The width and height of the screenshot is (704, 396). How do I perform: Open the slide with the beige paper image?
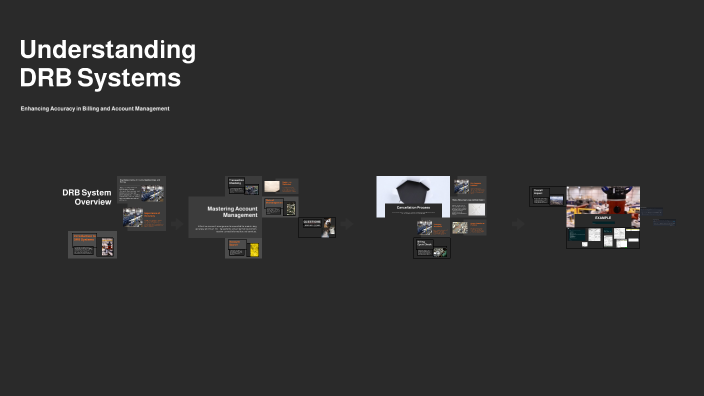(281, 186)
